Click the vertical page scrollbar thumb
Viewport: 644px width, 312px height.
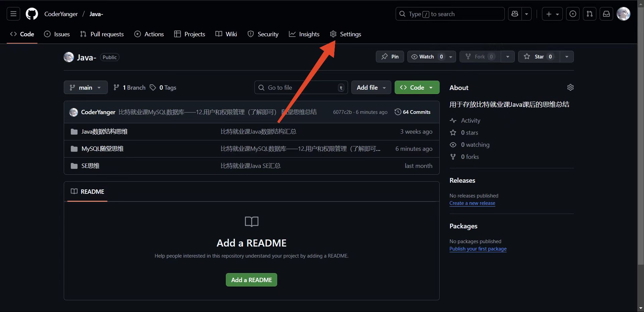point(641,136)
